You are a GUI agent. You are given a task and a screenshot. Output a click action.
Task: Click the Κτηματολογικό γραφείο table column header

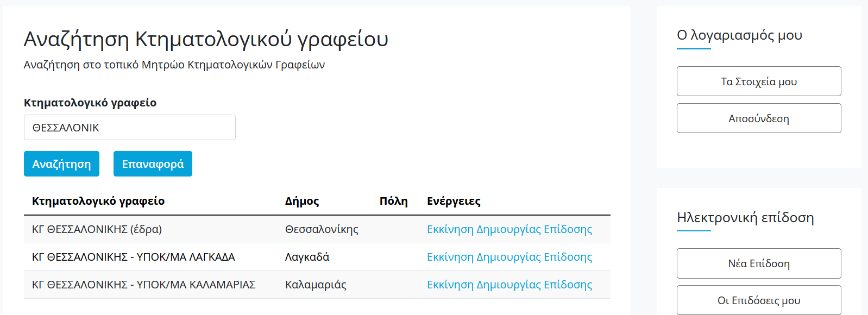[98, 201]
